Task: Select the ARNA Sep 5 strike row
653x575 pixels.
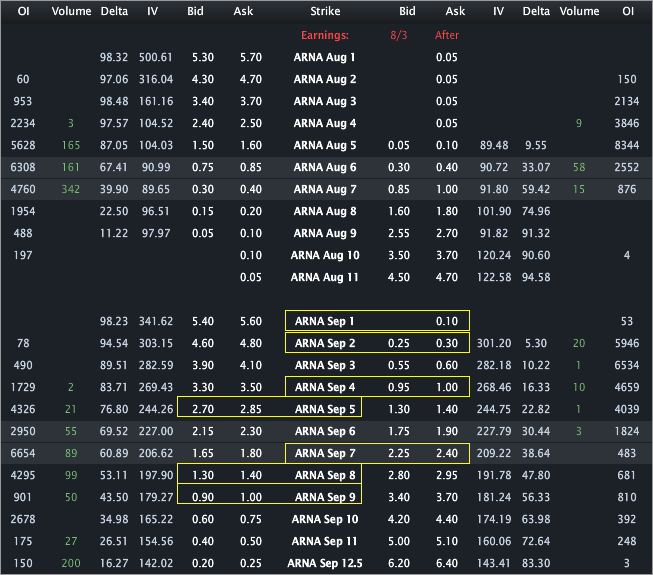Action: tap(326, 409)
